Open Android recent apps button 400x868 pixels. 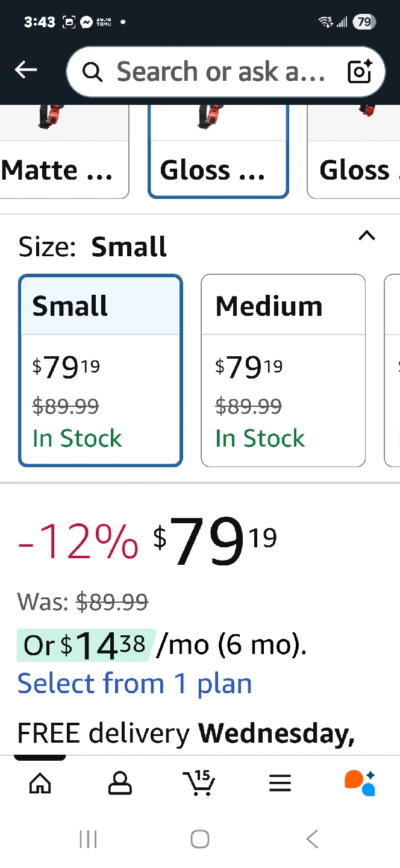point(88,838)
